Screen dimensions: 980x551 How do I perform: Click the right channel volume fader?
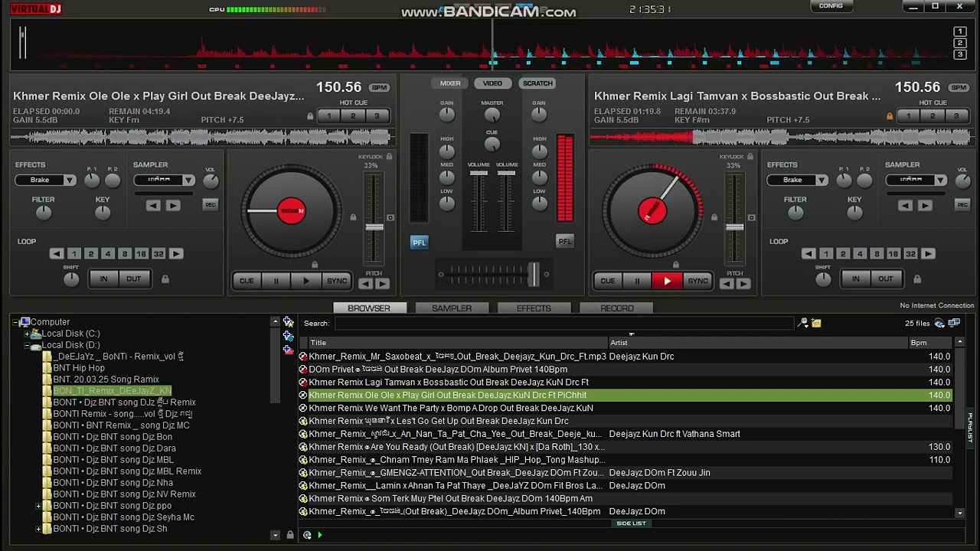pos(507,175)
